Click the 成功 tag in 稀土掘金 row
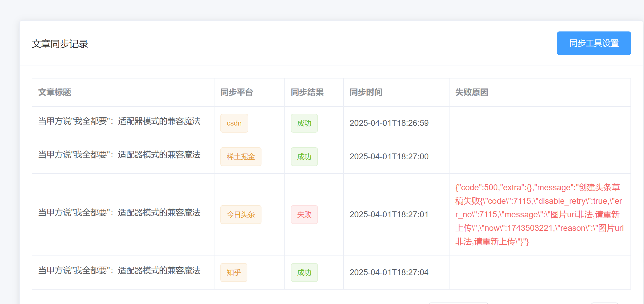The height and width of the screenshot is (304, 644). [304, 157]
